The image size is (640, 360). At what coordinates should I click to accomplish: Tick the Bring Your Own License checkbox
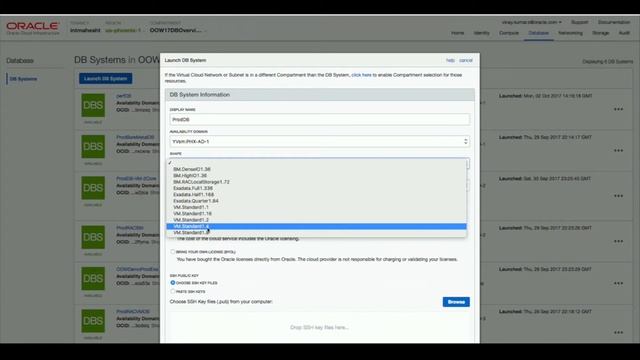tap(173, 252)
